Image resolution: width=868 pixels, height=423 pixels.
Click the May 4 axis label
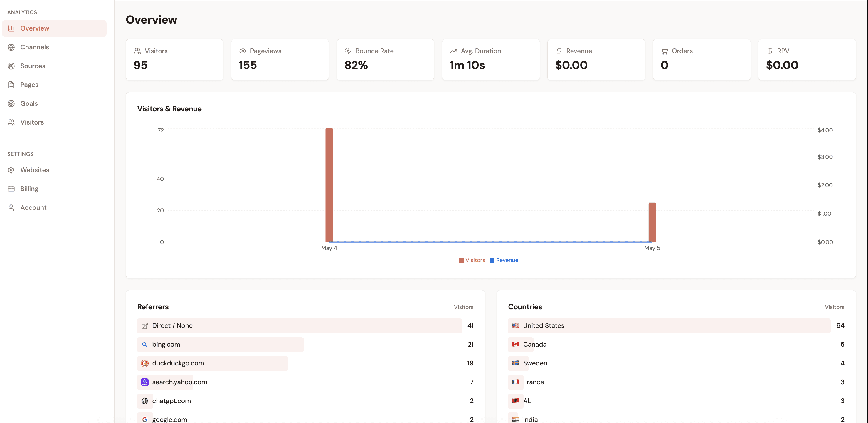(329, 248)
